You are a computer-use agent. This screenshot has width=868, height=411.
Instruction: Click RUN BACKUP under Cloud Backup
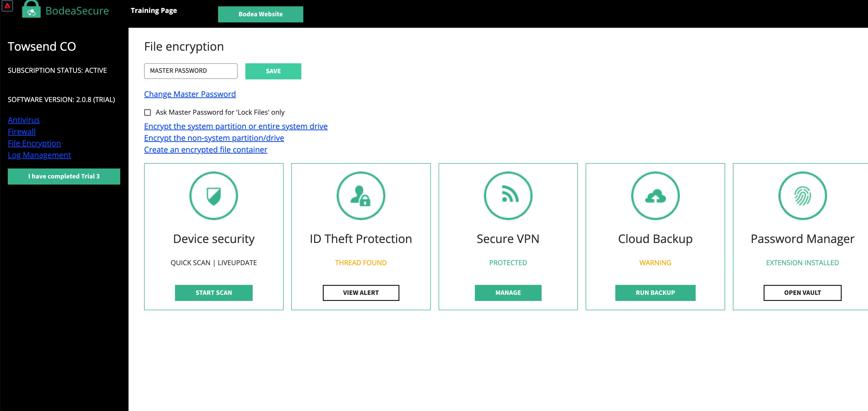click(655, 293)
